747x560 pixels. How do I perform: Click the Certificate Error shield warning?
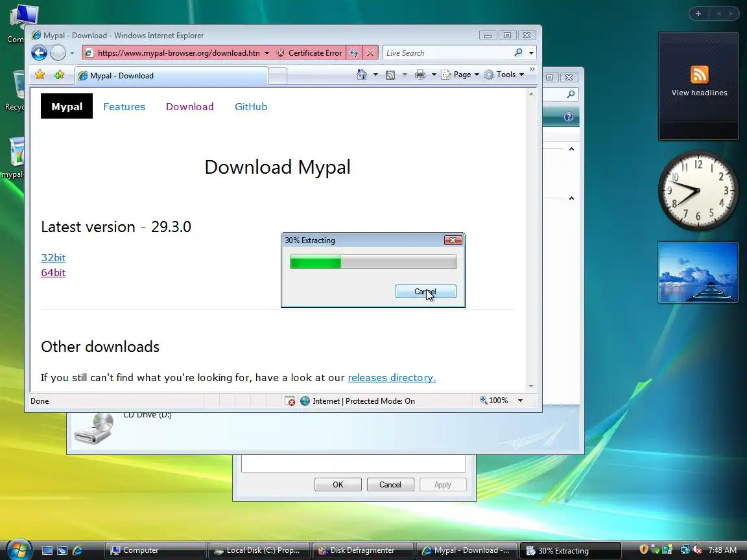pos(310,53)
